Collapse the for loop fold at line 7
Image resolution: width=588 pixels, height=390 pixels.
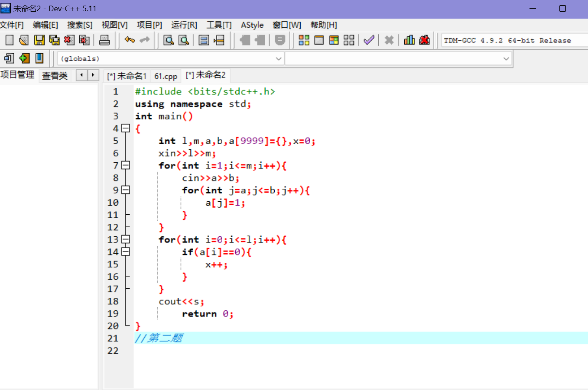click(126, 165)
